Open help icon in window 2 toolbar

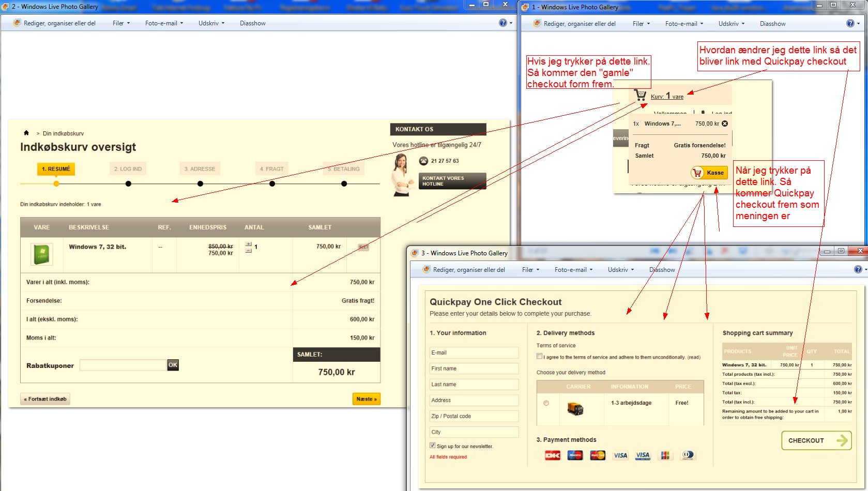(503, 23)
